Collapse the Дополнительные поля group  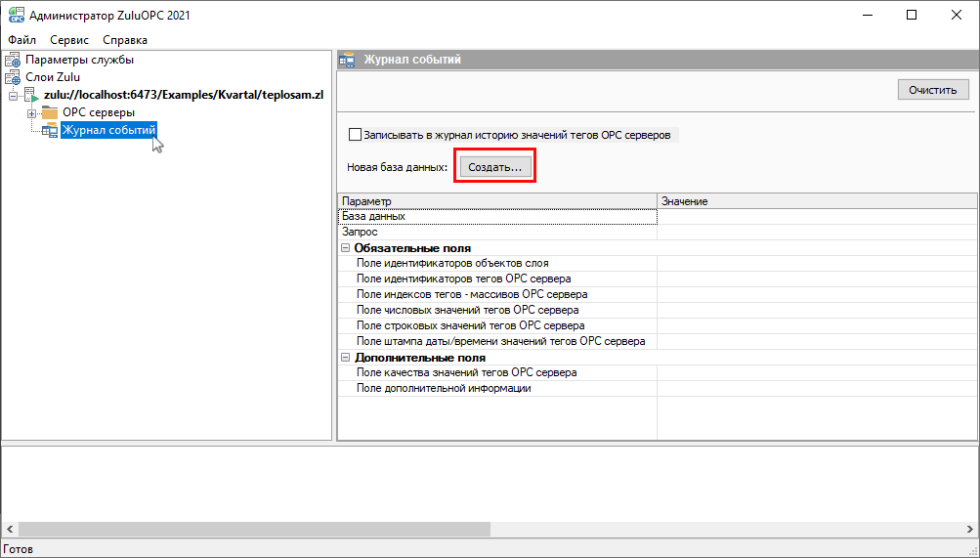[x=346, y=358]
